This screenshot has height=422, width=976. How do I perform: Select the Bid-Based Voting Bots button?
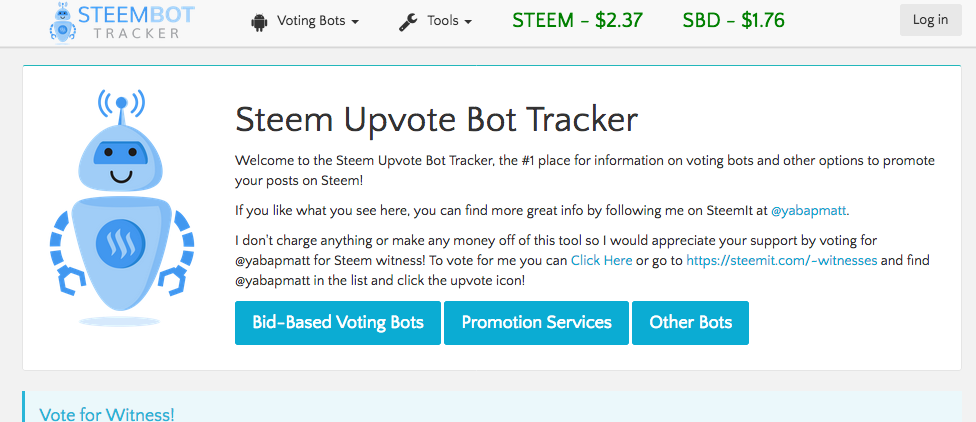click(x=338, y=322)
